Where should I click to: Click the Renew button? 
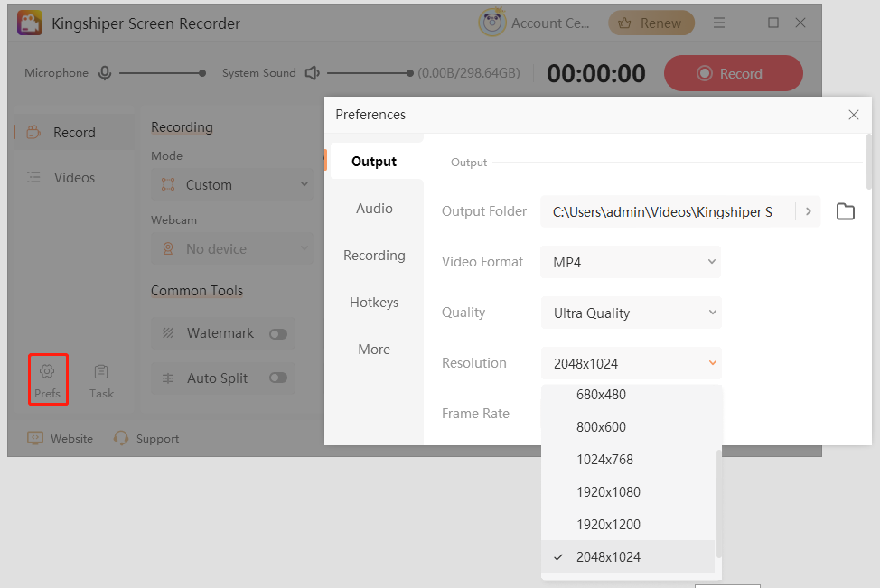click(651, 23)
